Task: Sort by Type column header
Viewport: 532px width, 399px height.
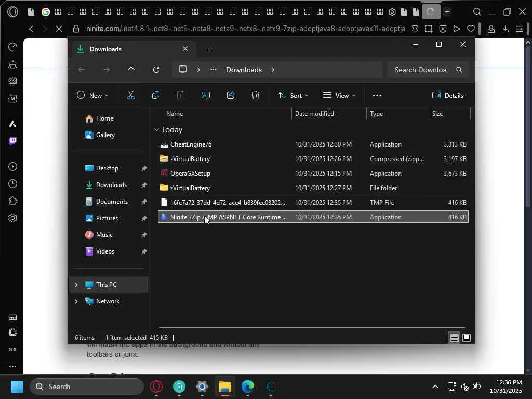Action: [376, 114]
